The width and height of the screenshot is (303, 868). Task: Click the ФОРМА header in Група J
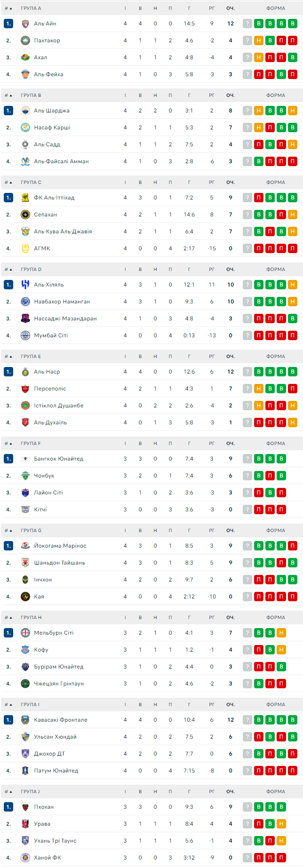(x=275, y=792)
